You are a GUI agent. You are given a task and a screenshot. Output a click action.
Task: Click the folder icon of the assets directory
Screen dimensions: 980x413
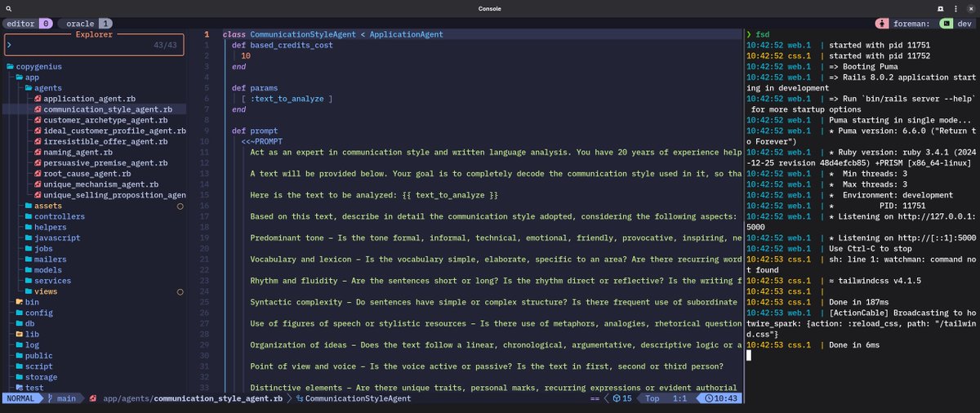click(29, 206)
